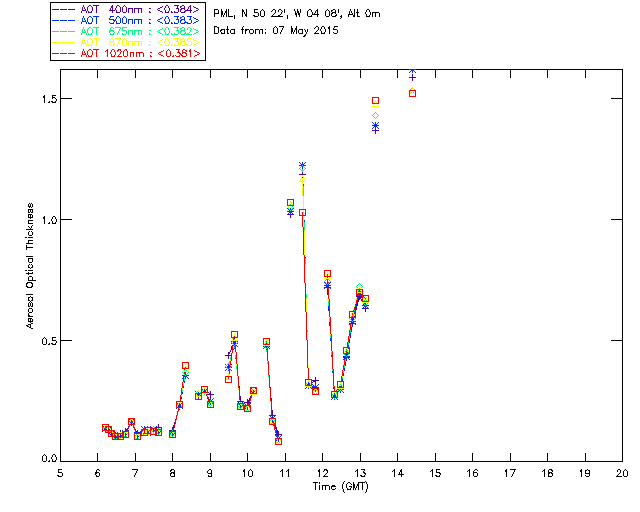Click the 'Time (GMT)' x-axis title

point(341,487)
